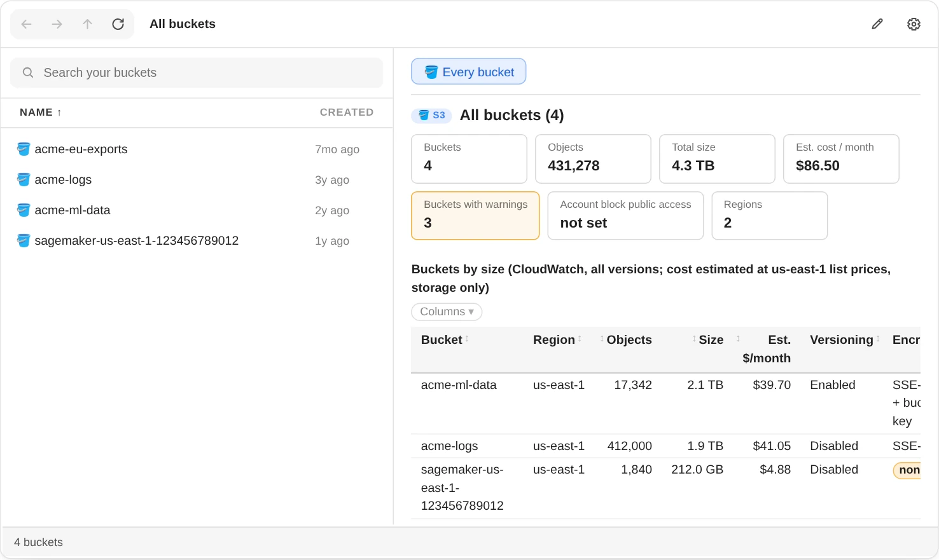Click the bucket icon beside acme-logs in the list
This screenshot has height=560, width=939.
(24, 180)
